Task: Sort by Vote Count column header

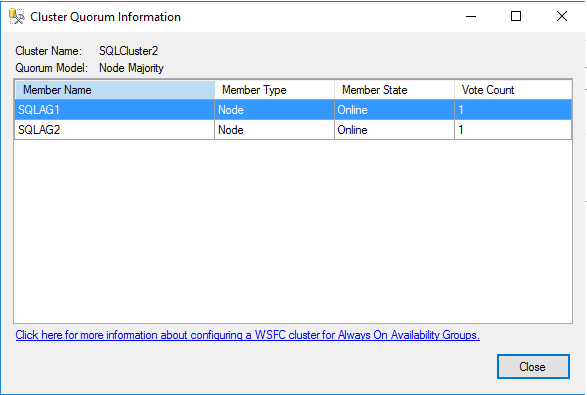Action: [513, 90]
